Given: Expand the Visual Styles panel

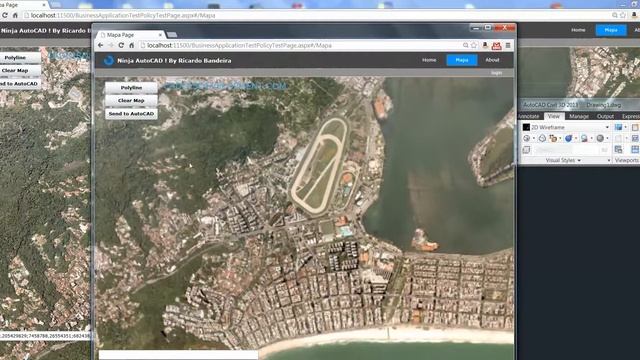Looking at the screenshot, I should coord(564,160).
